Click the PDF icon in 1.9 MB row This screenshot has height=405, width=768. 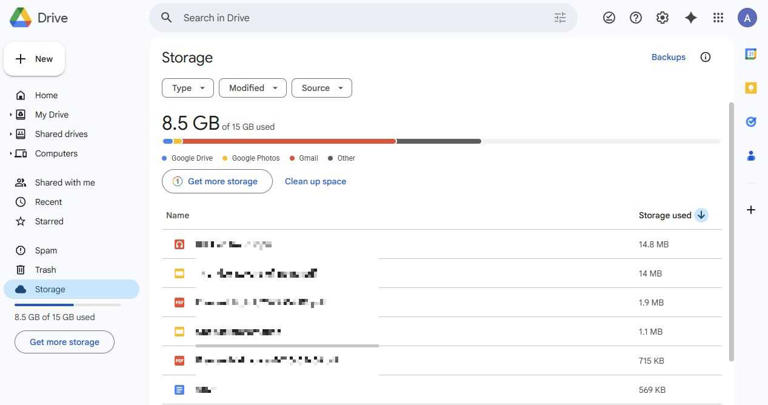click(179, 302)
